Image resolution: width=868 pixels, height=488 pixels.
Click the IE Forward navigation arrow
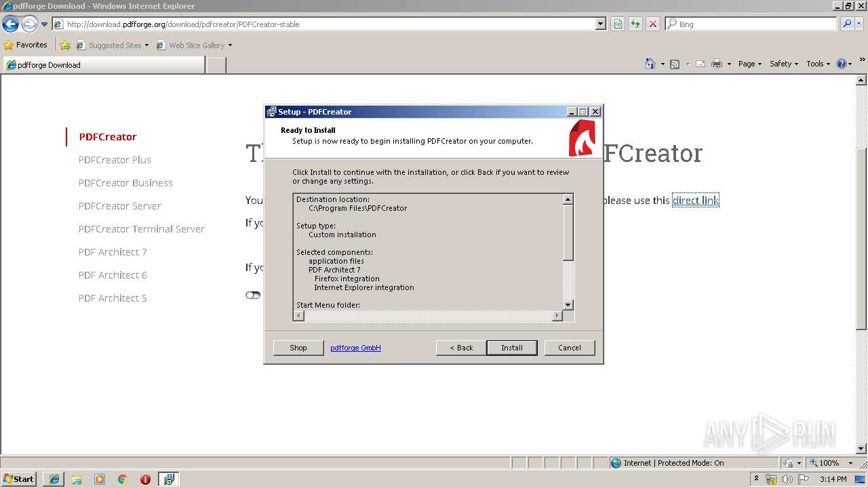point(29,24)
